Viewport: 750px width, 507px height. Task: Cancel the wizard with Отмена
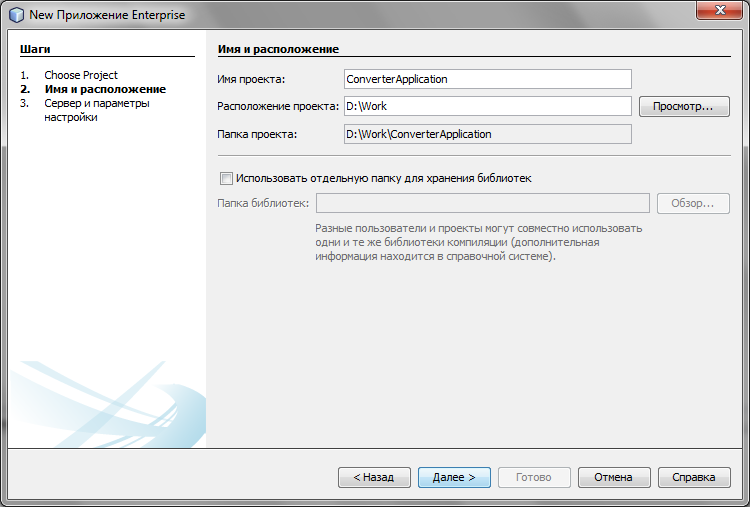point(614,477)
